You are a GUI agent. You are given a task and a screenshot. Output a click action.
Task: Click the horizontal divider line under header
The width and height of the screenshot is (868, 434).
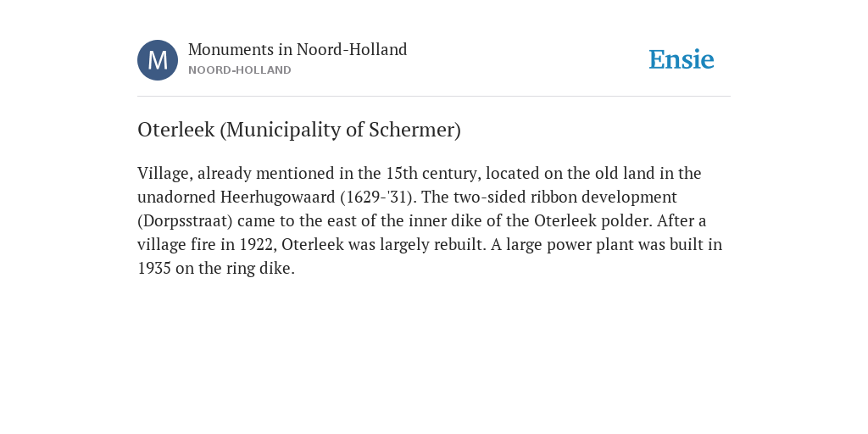pyautogui.click(x=434, y=97)
